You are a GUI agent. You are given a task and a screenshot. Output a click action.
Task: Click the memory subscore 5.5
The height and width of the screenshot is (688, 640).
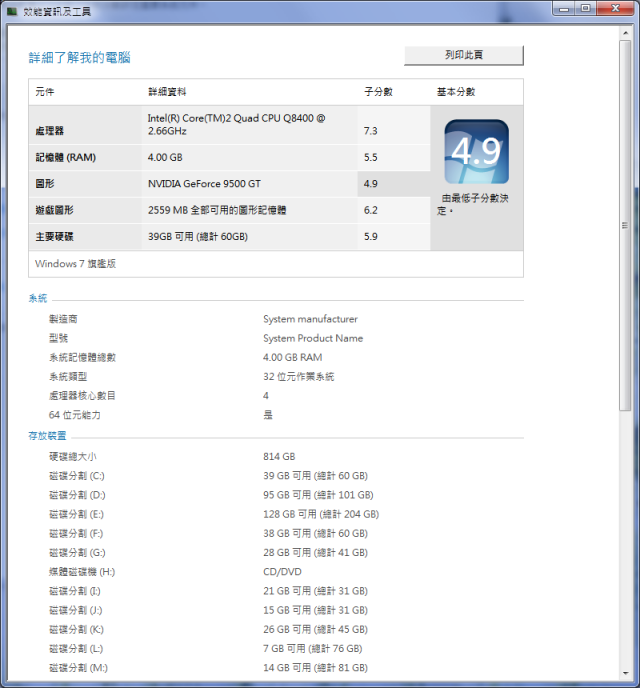370,157
